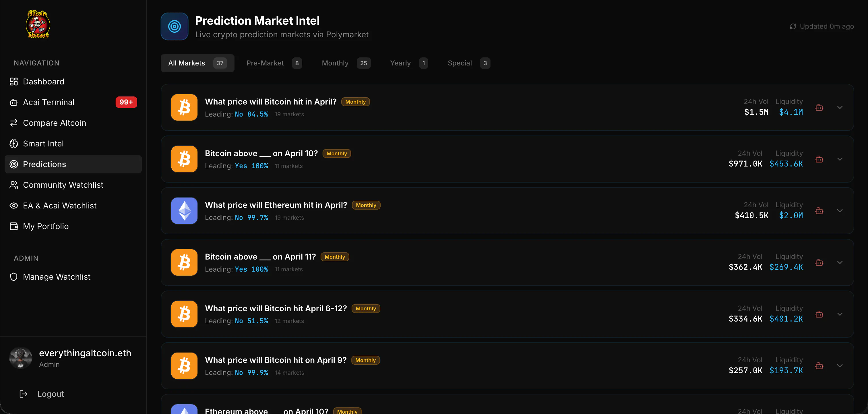Click the Bitcoin logo for April 6-12 market
Image resolution: width=868 pixels, height=414 pixels.
coord(184,314)
